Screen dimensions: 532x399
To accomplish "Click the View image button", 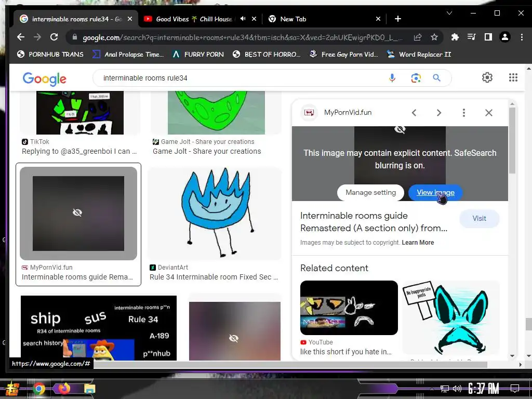I will pyautogui.click(x=435, y=193).
